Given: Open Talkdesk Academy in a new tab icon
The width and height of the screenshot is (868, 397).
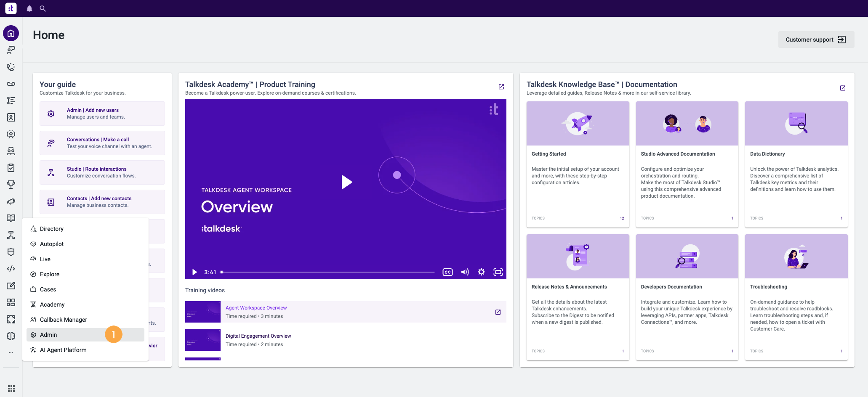Looking at the screenshot, I should coord(501,87).
